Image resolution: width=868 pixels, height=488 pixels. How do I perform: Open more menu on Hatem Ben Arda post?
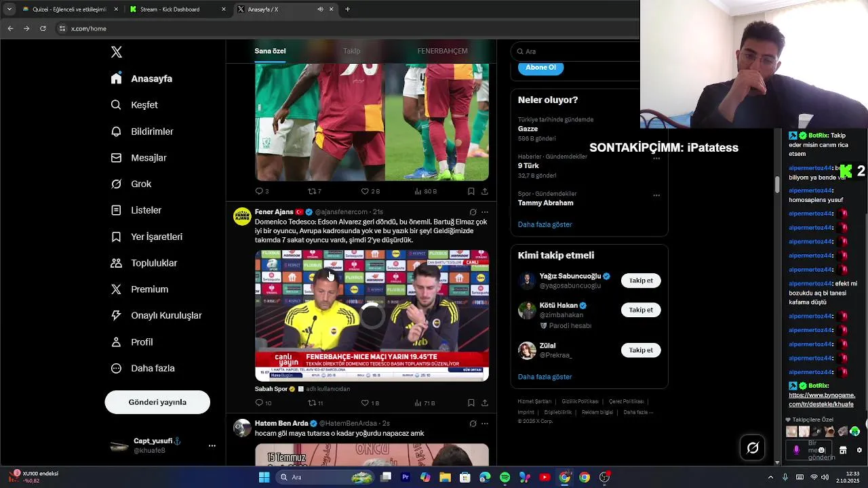coord(484,424)
